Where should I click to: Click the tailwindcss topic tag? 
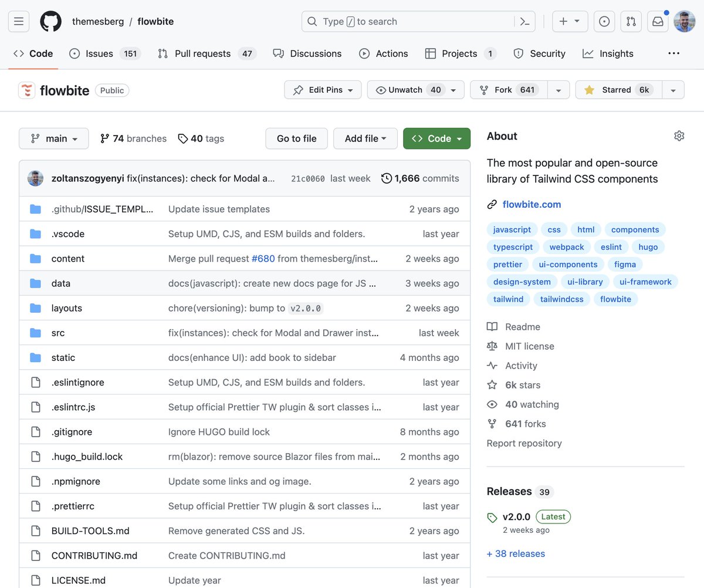(x=562, y=299)
